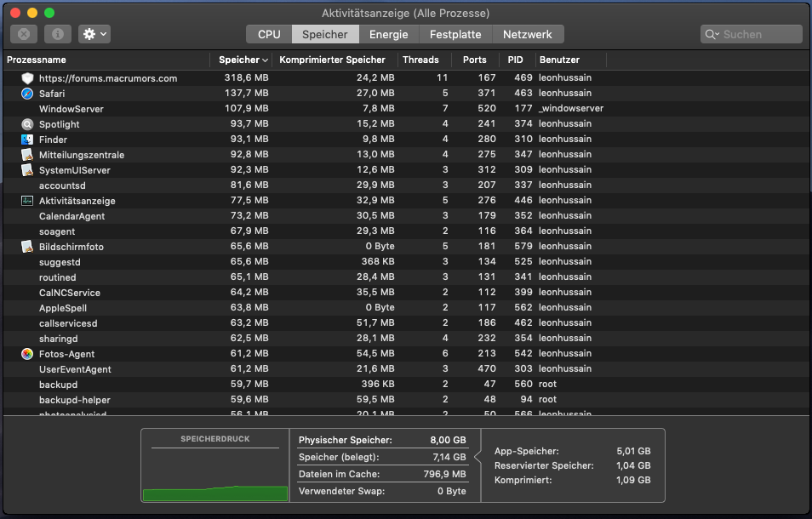Open the Energie tab
Image resolution: width=812 pixels, height=519 pixels.
pyautogui.click(x=388, y=34)
